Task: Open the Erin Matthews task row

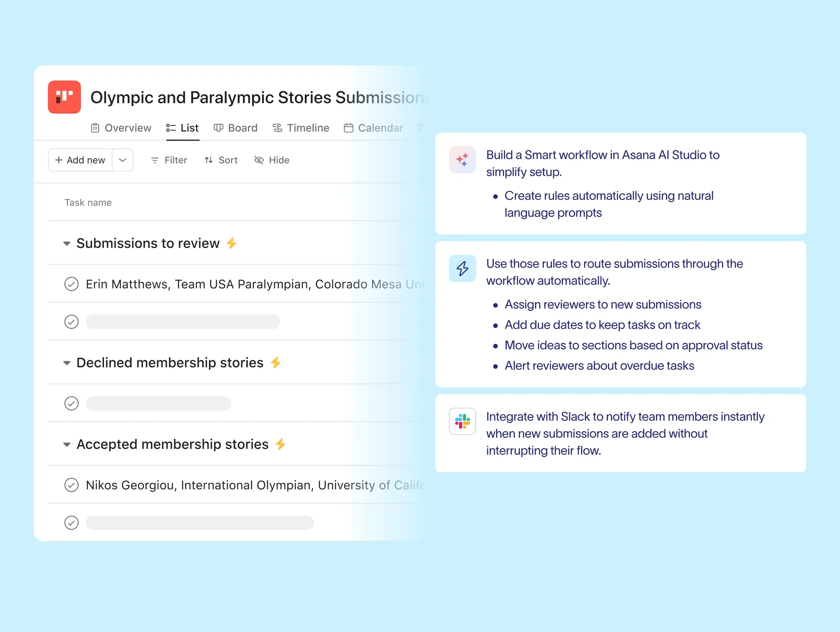Action: 238,284
